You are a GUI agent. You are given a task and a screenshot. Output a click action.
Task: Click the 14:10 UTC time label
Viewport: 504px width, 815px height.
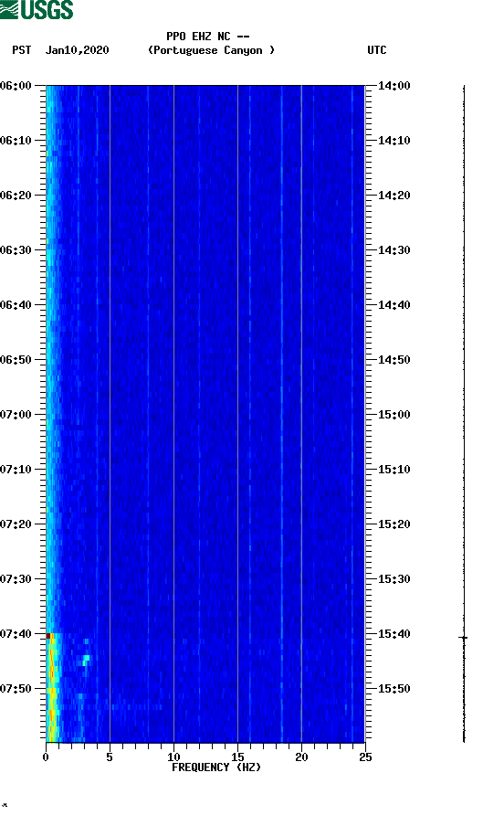[x=394, y=141]
